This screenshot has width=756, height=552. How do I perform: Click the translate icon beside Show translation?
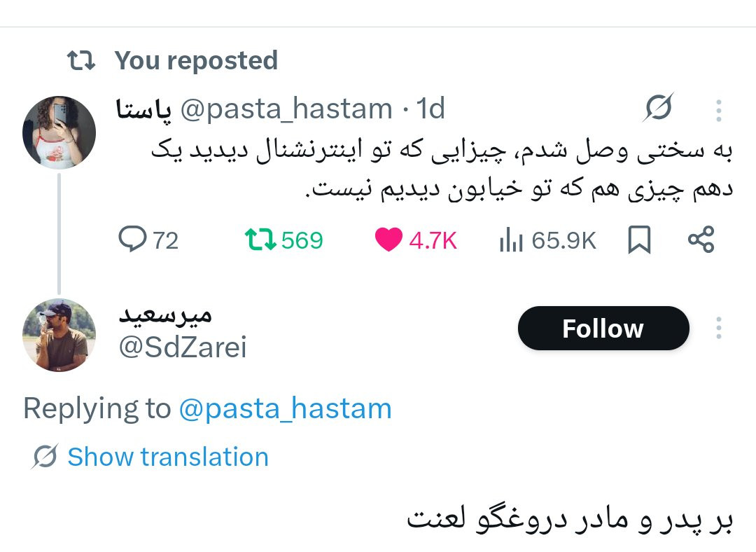coord(45,456)
